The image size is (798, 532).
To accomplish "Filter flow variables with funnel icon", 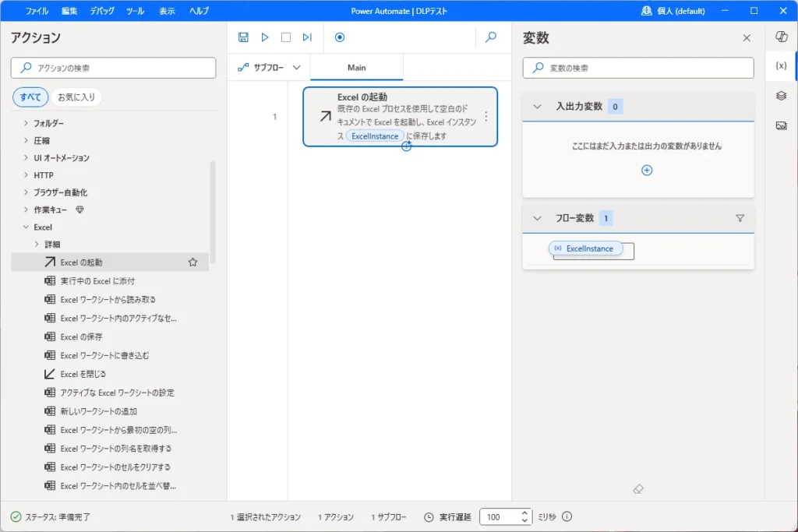I will point(740,218).
